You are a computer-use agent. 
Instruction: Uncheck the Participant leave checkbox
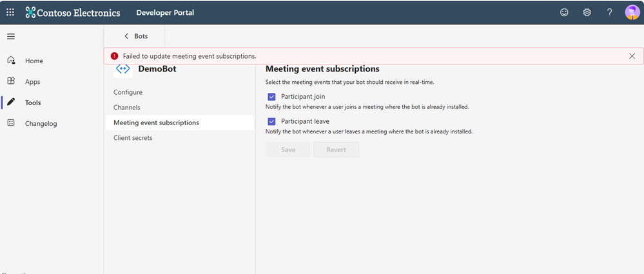[x=271, y=121]
